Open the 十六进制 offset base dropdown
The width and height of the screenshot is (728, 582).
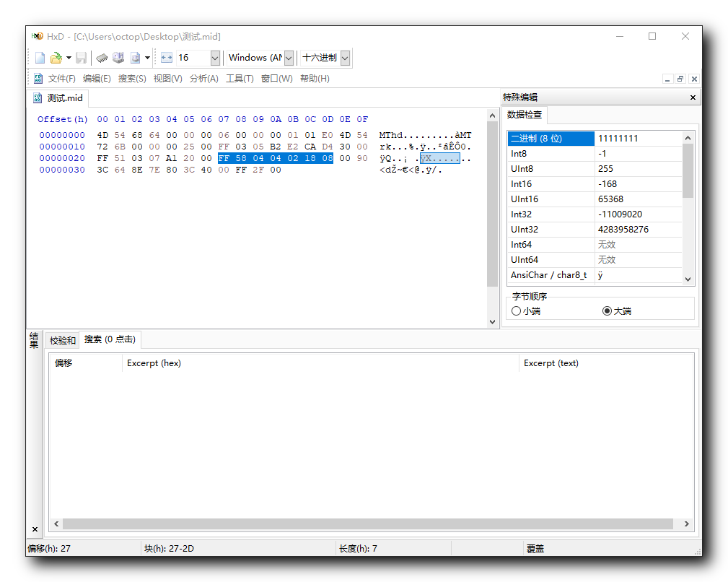[x=345, y=58]
